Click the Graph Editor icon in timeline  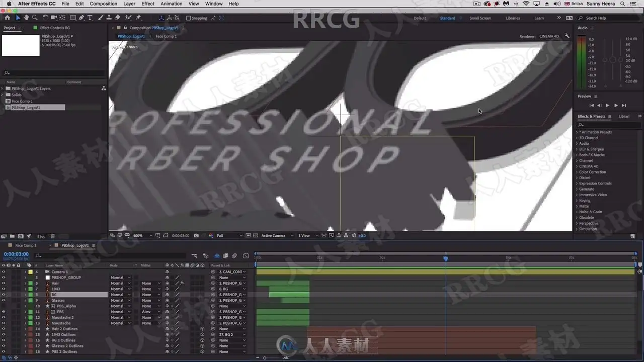[x=246, y=256]
